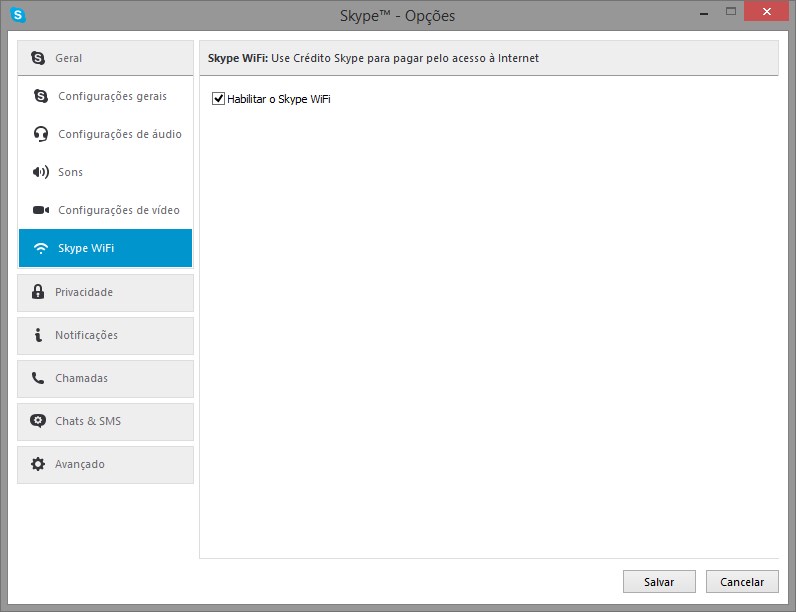Open Configurações de vídeo

[106, 210]
